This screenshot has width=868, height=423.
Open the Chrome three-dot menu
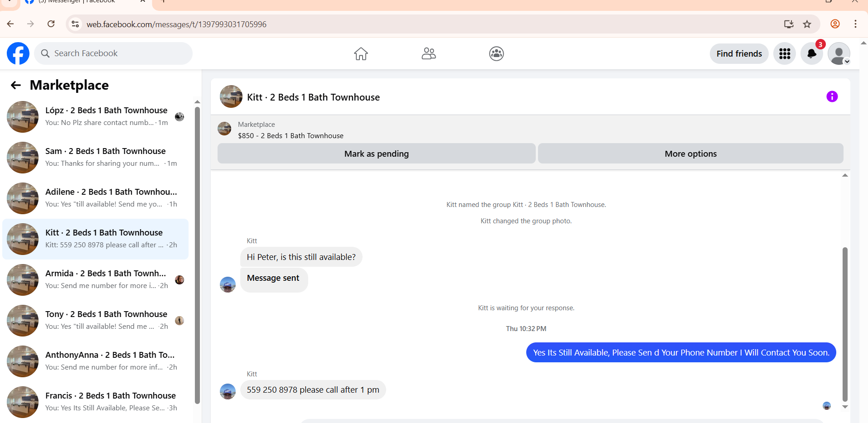point(855,24)
